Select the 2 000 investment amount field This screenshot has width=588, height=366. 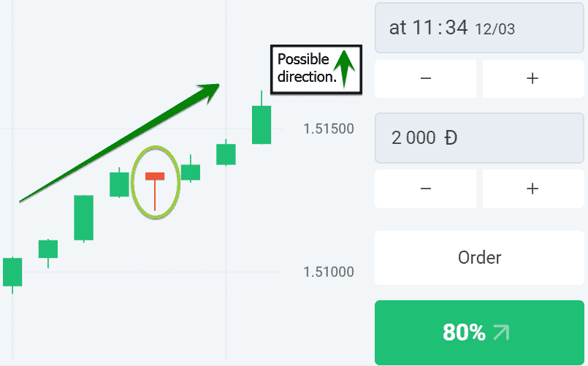[x=479, y=138]
